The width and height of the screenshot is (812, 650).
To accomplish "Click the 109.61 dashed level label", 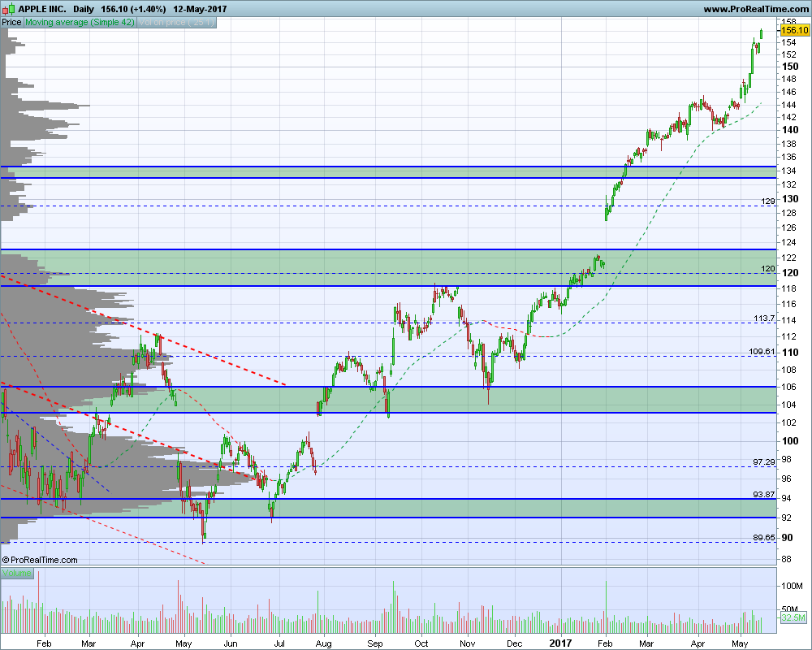I will (x=762, y=352).
